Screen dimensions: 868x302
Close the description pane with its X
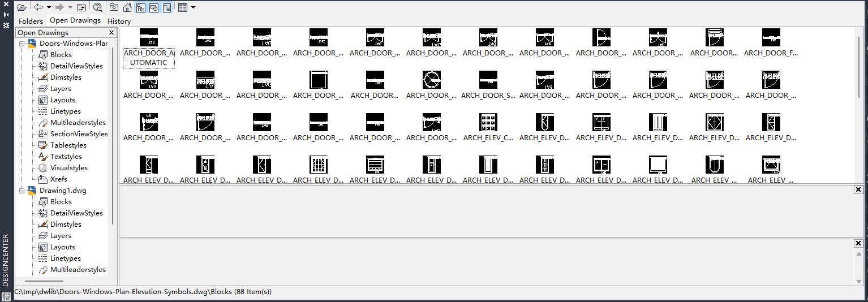tap(858, 243)
